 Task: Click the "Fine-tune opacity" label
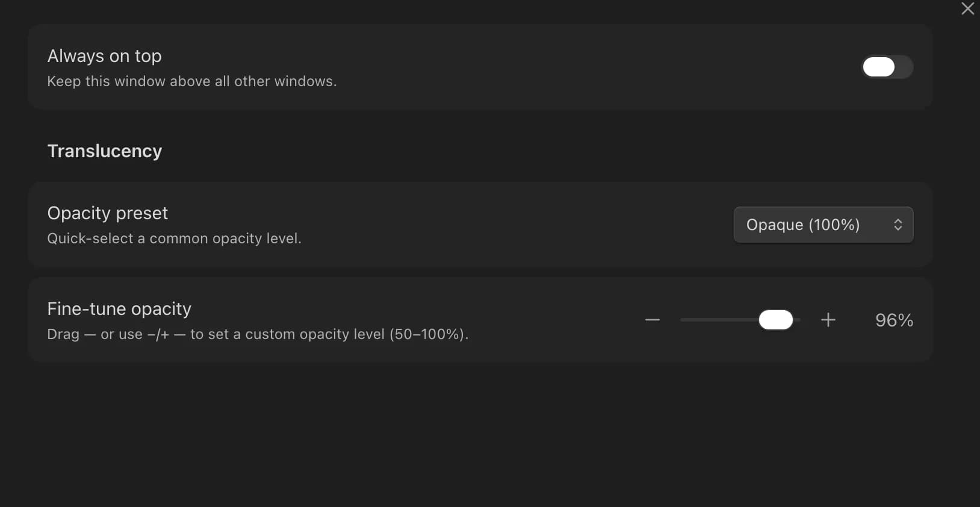(x=119, y=309)
